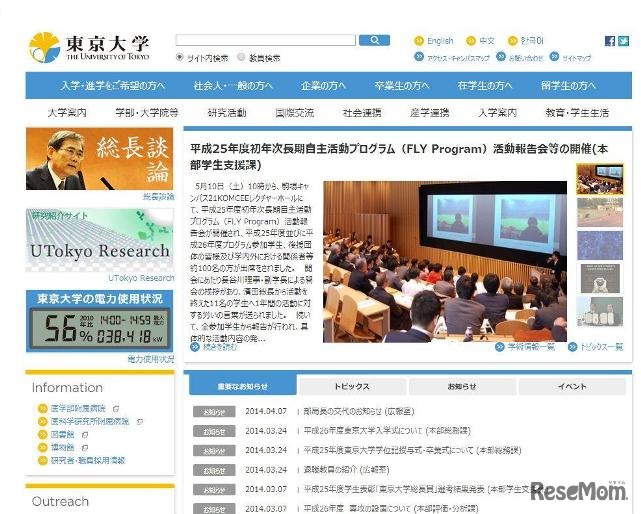Select the fifth slideshow thumbnail

point(600,312)
